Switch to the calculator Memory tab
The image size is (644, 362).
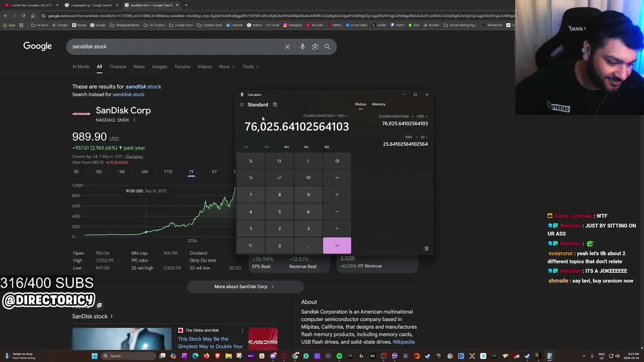point(378,105)
